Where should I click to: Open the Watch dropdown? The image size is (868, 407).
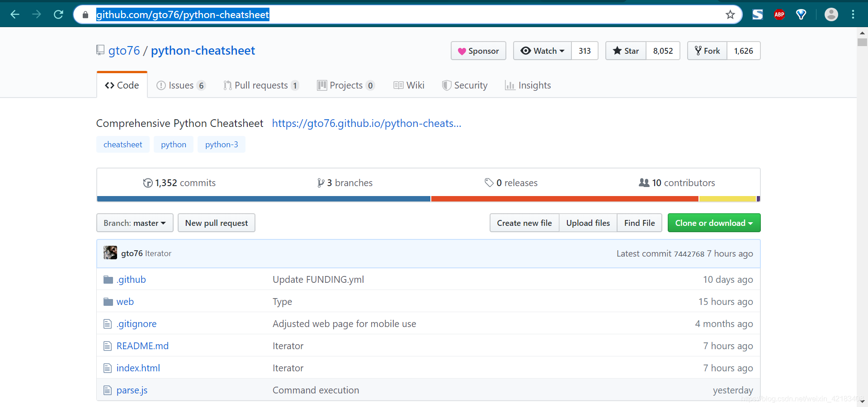[542, 51]
